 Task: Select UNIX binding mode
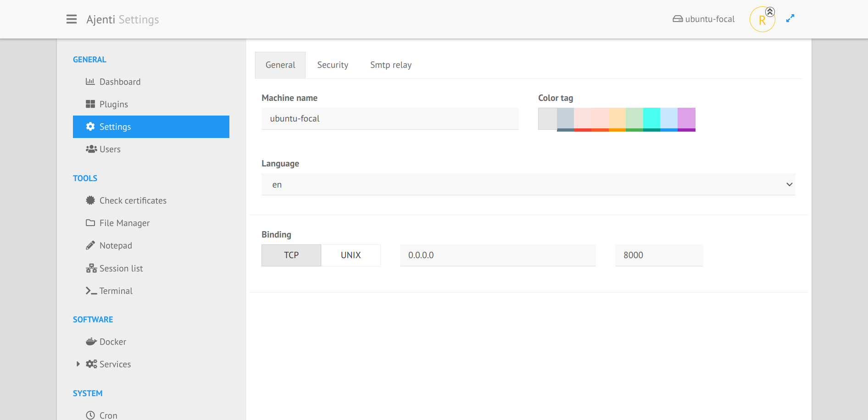click(351, 255)
